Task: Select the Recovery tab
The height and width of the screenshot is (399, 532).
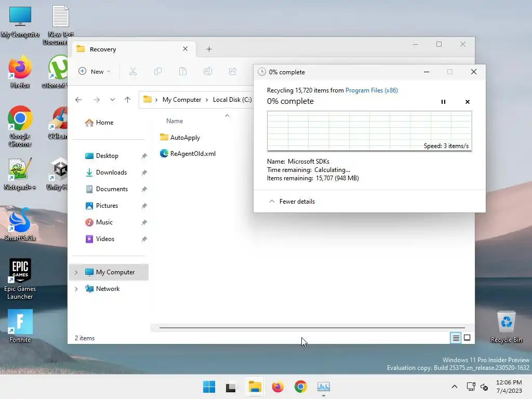Action: [x=134, y=49]
